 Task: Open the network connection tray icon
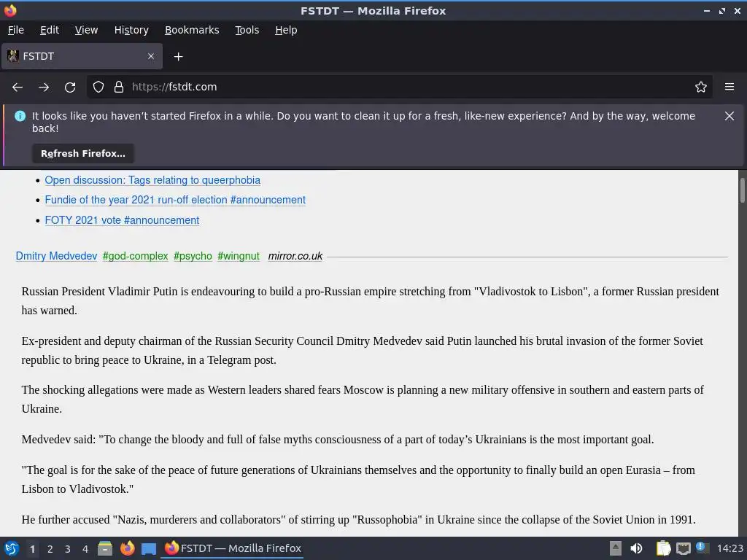pos(684,548)
